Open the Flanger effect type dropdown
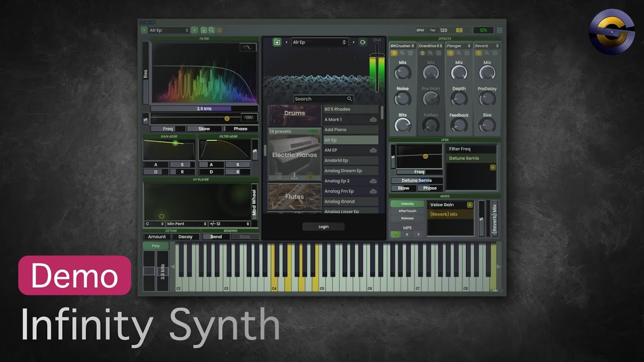Screen dimensions: 644x362 pos(459,46)
